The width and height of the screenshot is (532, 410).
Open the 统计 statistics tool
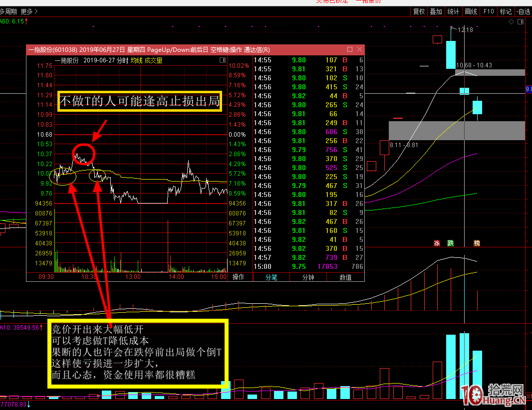[453, 11]
